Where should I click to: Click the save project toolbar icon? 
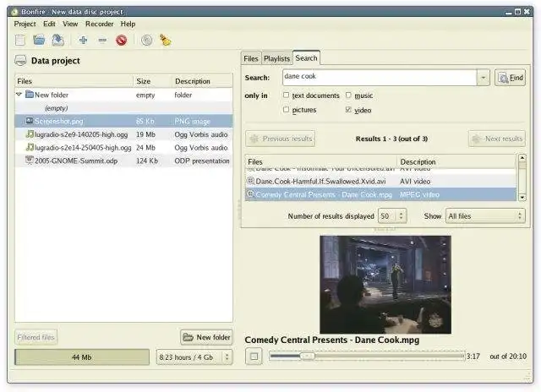(x=58, y=41)
